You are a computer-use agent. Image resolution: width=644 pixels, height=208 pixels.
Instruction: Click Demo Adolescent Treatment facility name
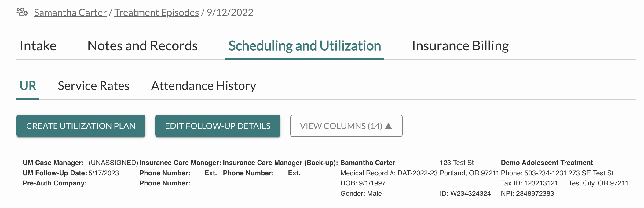pyautogui.click(x=547, y=163)
